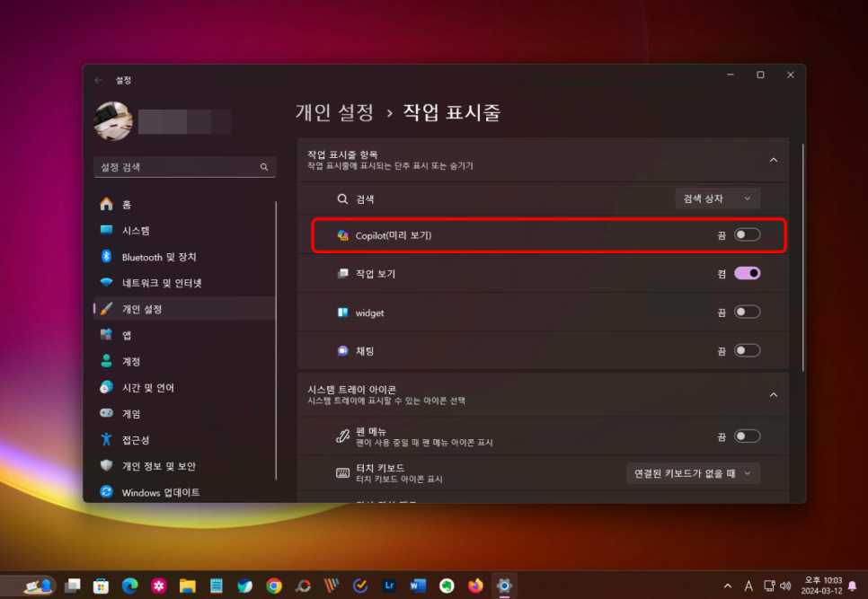Open the teal bird app on taskbar
868x599 pixels.
coord(244,586)
